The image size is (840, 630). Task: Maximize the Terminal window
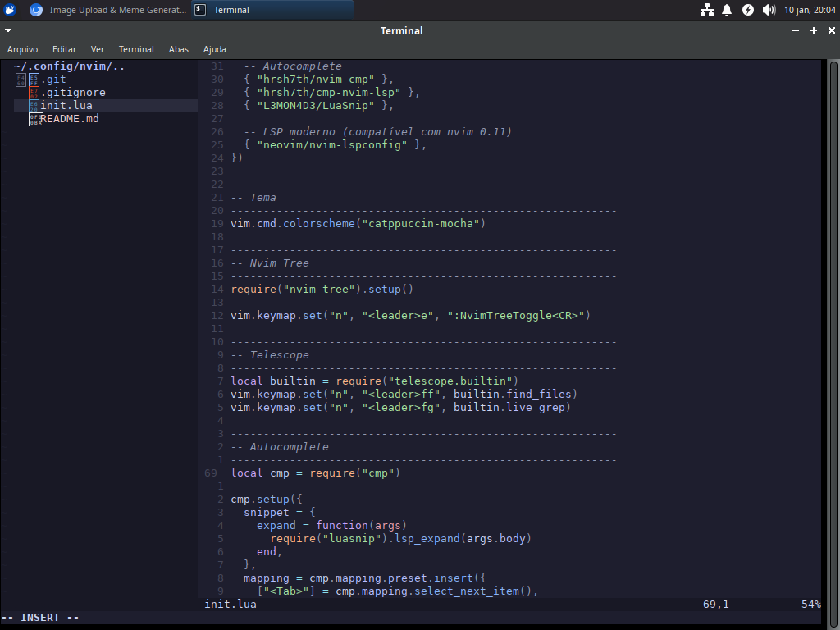point(814,30)
